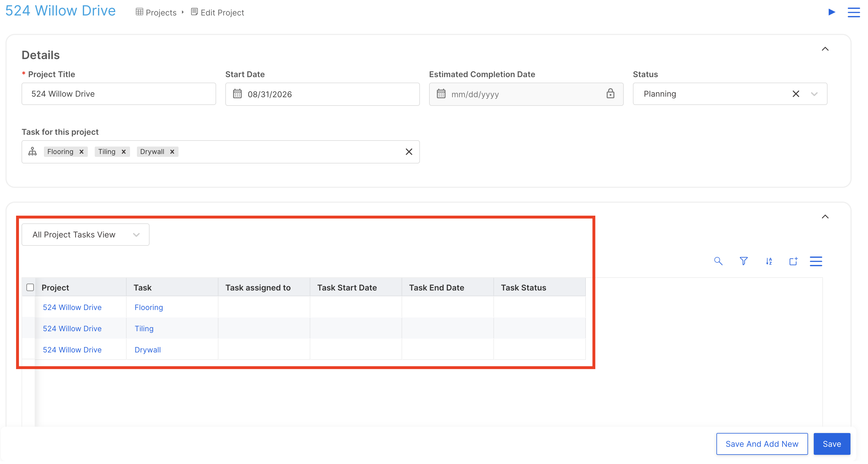Open 524 Willow Drive link in Tiling row
This screenshot has height=464, width=868.
[72, 328]
